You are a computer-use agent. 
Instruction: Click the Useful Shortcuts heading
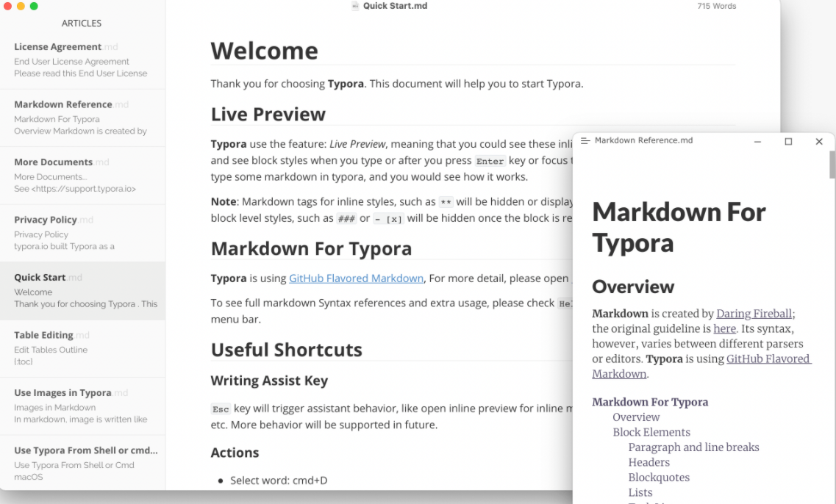287,350
